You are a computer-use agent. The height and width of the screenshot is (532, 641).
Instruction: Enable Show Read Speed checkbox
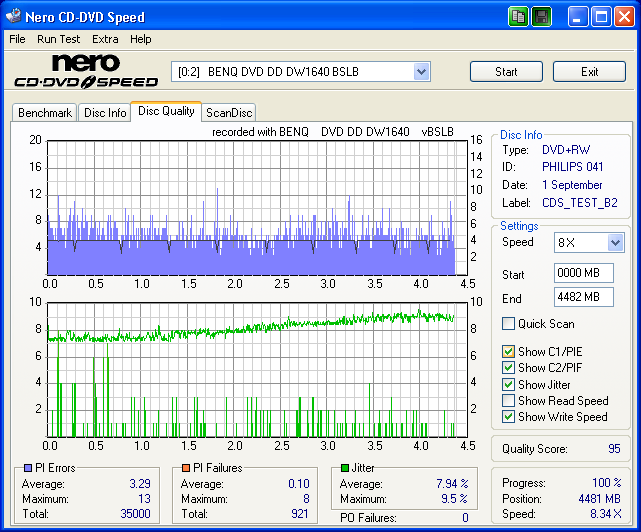click(509, 401)
